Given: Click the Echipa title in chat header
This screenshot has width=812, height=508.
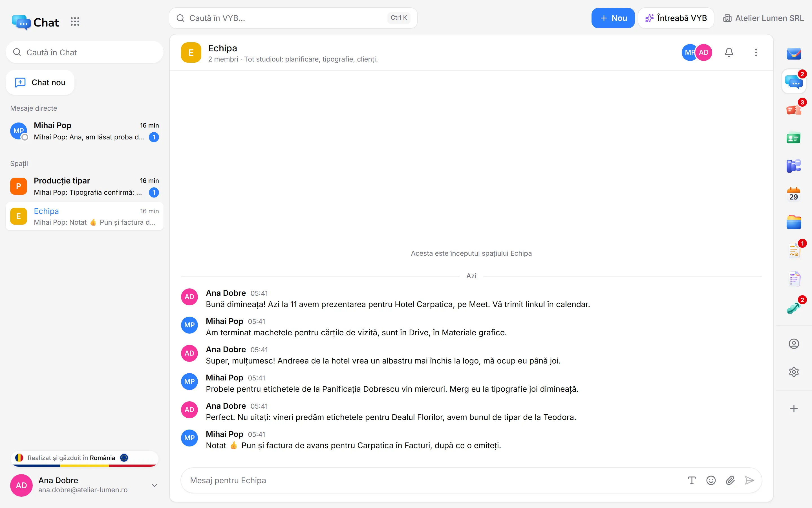Looking at the screenshot, I should click(x=222, y=48).
